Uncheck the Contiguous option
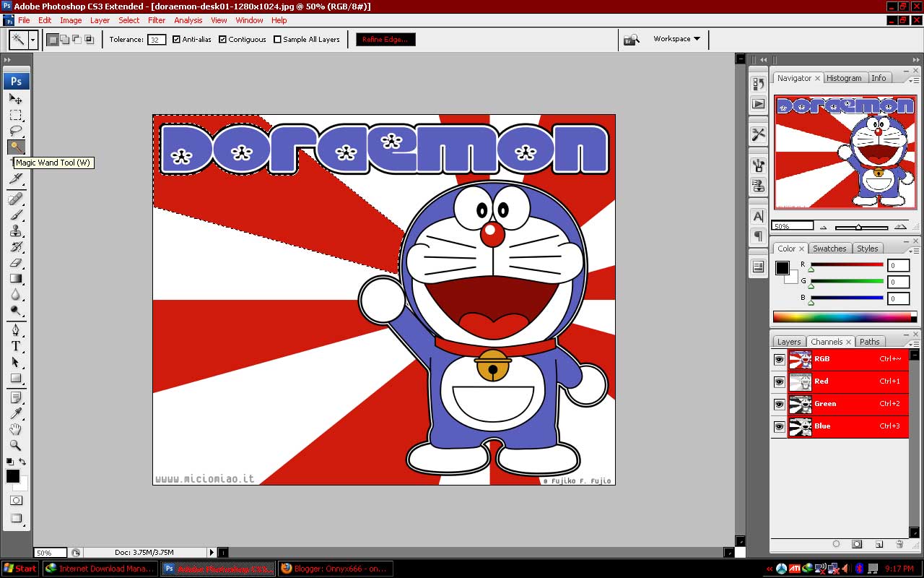924x578 pixels. 222,40
